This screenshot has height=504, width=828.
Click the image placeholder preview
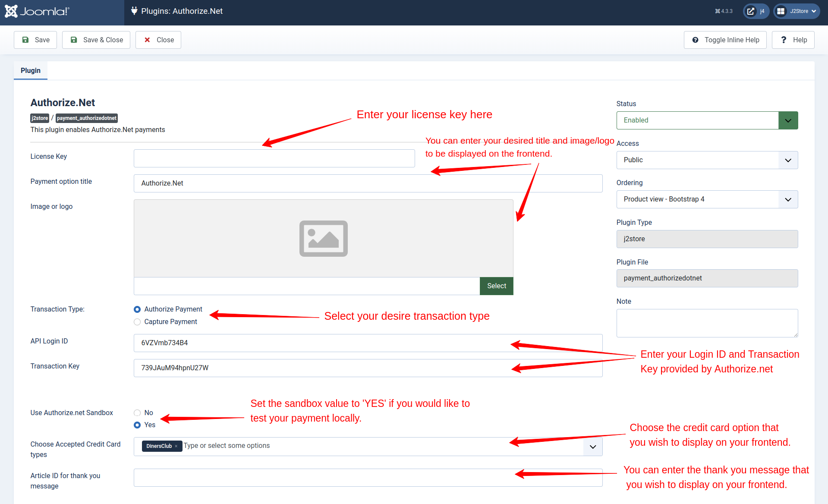coord(324,238)
